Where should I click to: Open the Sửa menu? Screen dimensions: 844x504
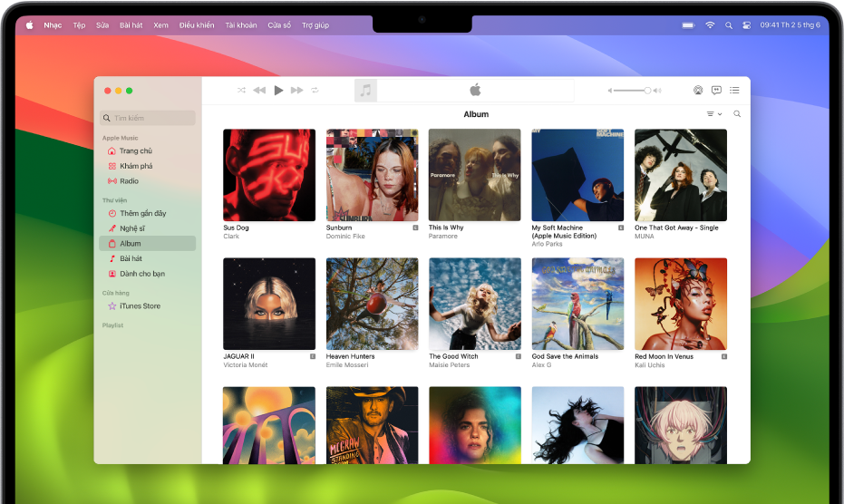tap(102, 25)
